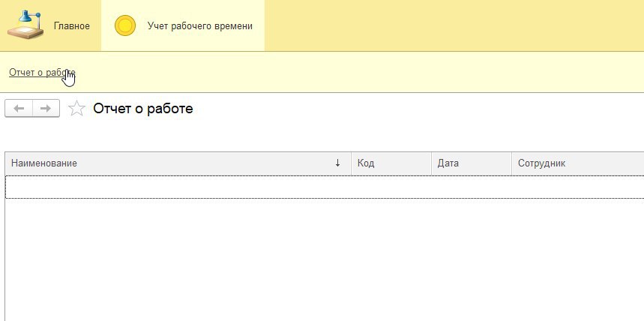Sort by the Наименование column header

pyautogui.click(x=178, y=163)
